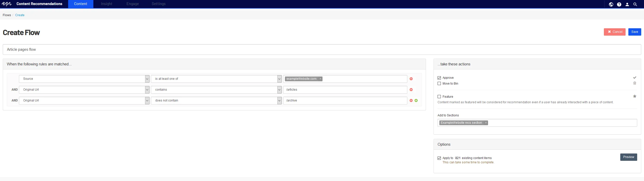Screen dimensions: 644x181
Task: Click the /articles value field
Action: [x=345, y=90]
